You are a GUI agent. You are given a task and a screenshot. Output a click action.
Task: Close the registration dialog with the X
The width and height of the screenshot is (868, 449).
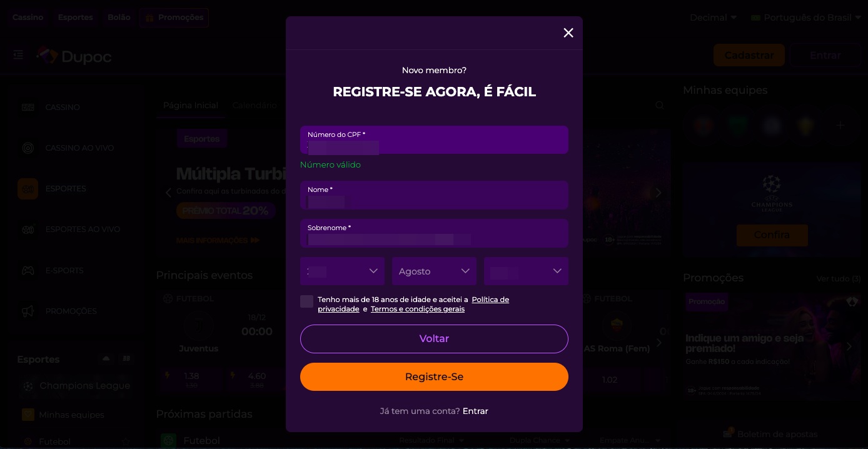(x=568, y=33)
